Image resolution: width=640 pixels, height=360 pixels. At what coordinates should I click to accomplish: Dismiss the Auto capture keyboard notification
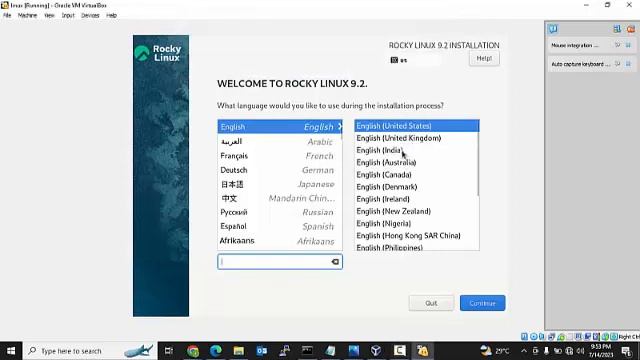click(629, 64)
